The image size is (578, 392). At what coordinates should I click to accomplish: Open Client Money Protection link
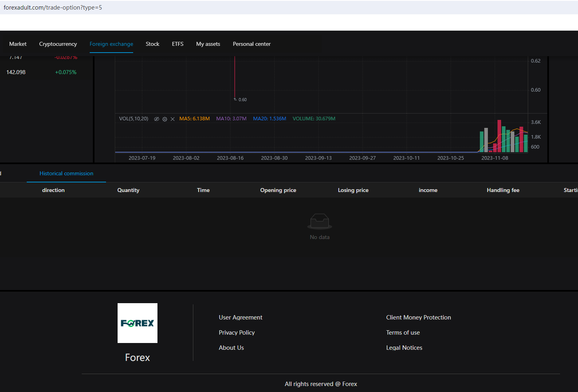[419, 318]
